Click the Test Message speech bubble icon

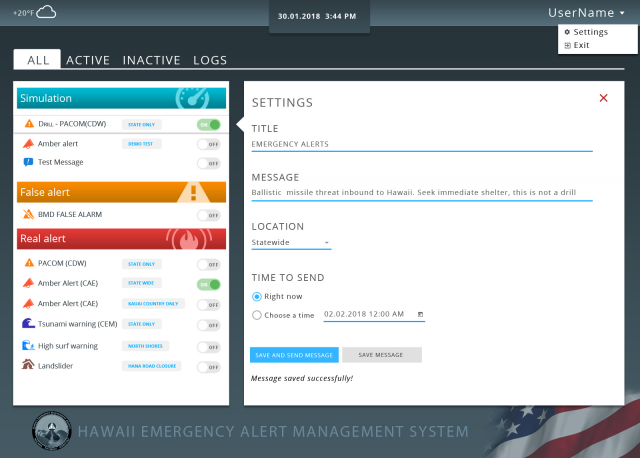pos(28,162)
